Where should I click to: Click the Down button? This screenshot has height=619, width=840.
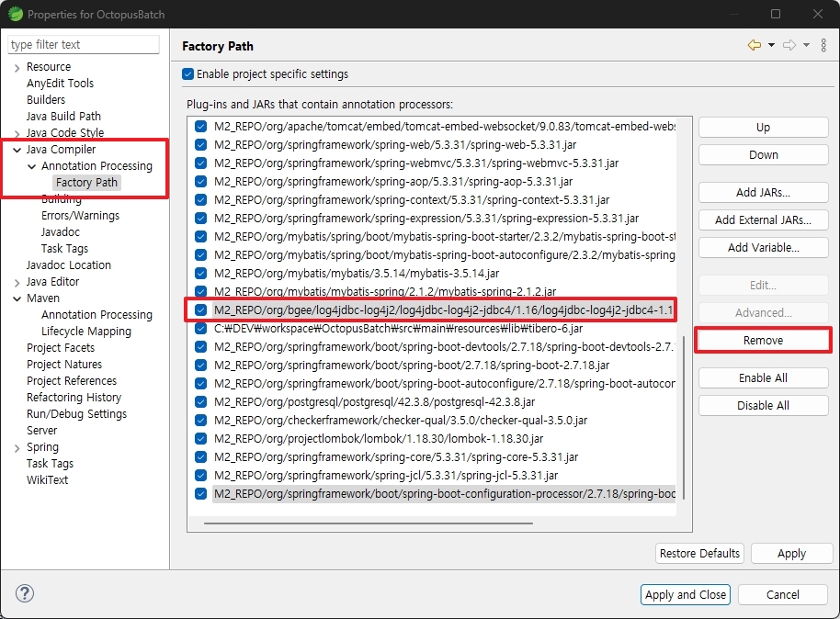coord(764,154)
